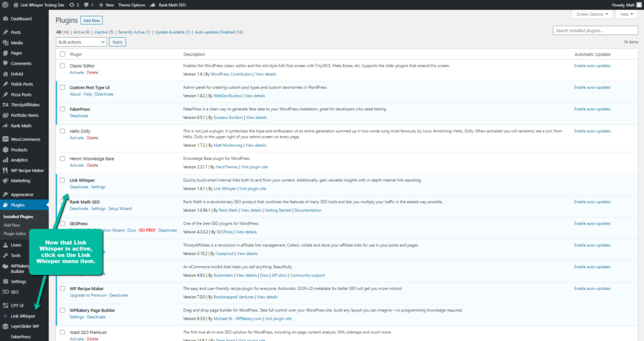Viewport: 644px width, 341px height.
Task: Open Theme Options in admin bar
Action: pos(131,5)
